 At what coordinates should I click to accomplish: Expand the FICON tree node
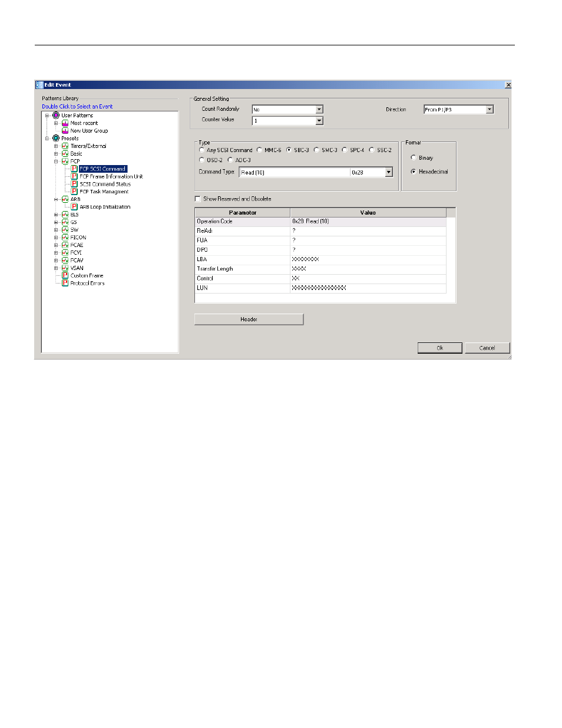coord(56,238)
